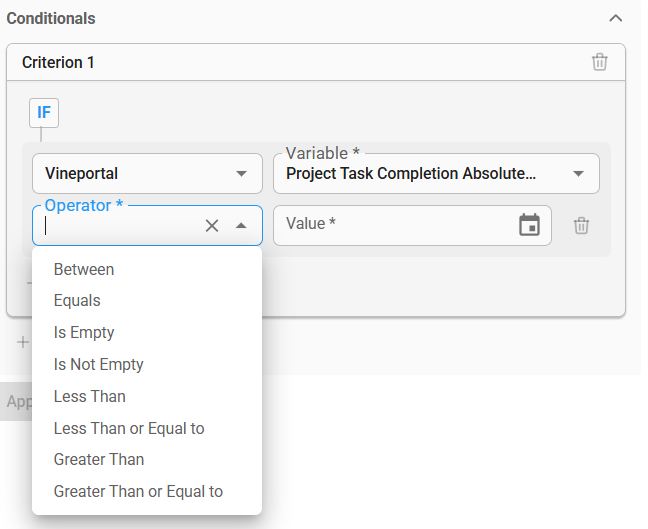Delete Criterion 1 with trash icon
Image resolution: width=648 pixels, height=529 pixels.
click(599, 62)
